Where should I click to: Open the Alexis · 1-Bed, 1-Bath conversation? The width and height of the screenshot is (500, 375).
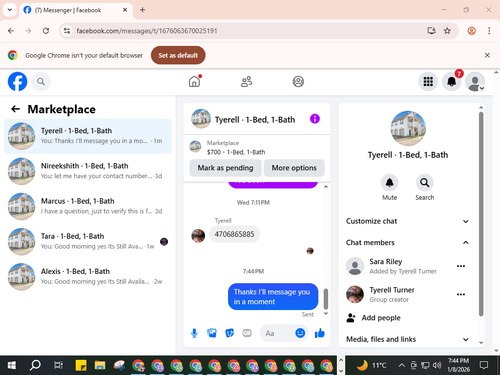point(88,277)
